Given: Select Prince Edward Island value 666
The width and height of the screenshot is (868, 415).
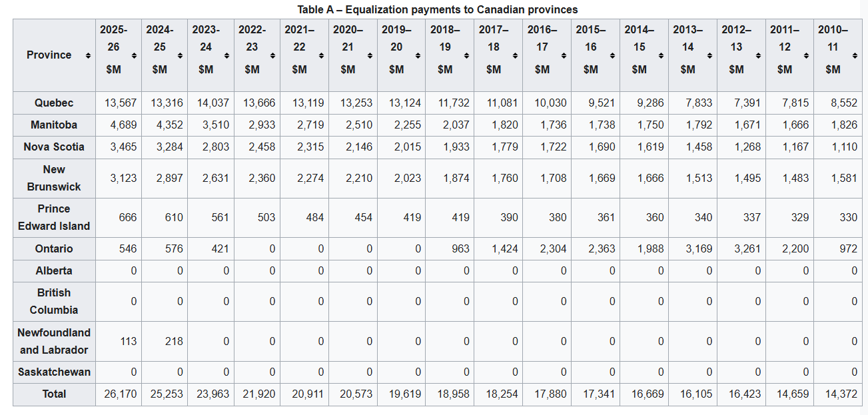Looking at the screenshot, I should point(128,217).
